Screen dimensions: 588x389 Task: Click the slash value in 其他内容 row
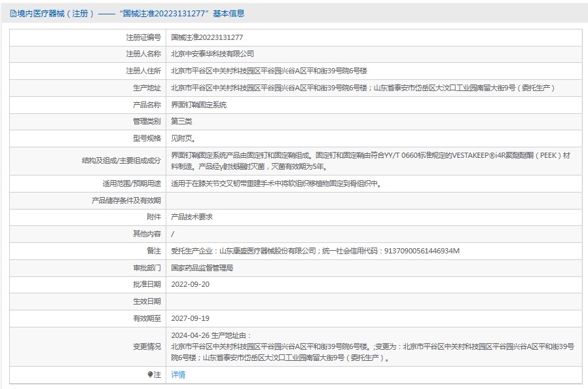(x=172, y=234)
